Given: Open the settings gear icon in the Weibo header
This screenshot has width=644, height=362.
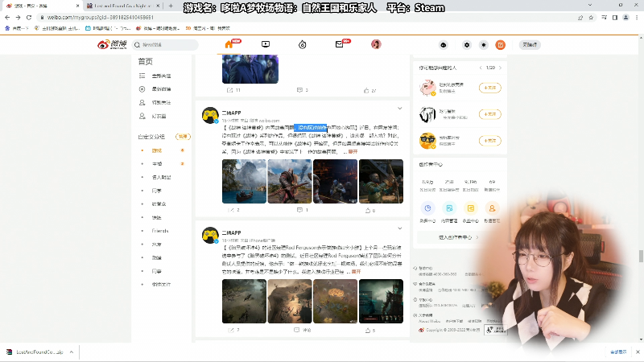Looking at the screenshot, I should click(467, 45).
